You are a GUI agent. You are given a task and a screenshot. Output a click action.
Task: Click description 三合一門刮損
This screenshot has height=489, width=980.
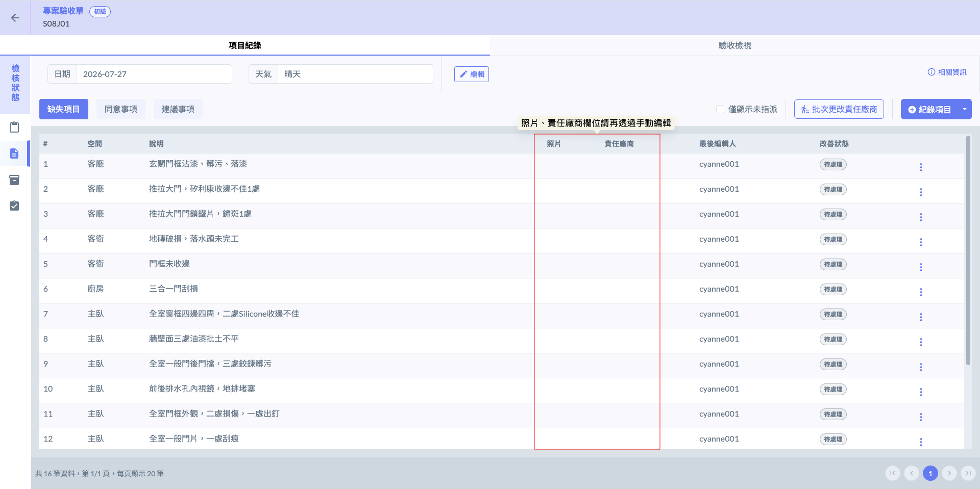point(174,289)
